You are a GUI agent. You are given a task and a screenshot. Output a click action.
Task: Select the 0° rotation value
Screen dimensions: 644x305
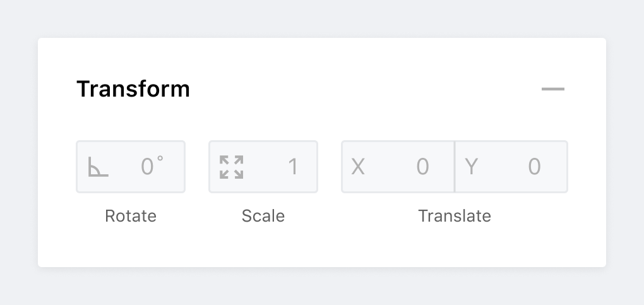pyautogui.click(x=152, y=165)
